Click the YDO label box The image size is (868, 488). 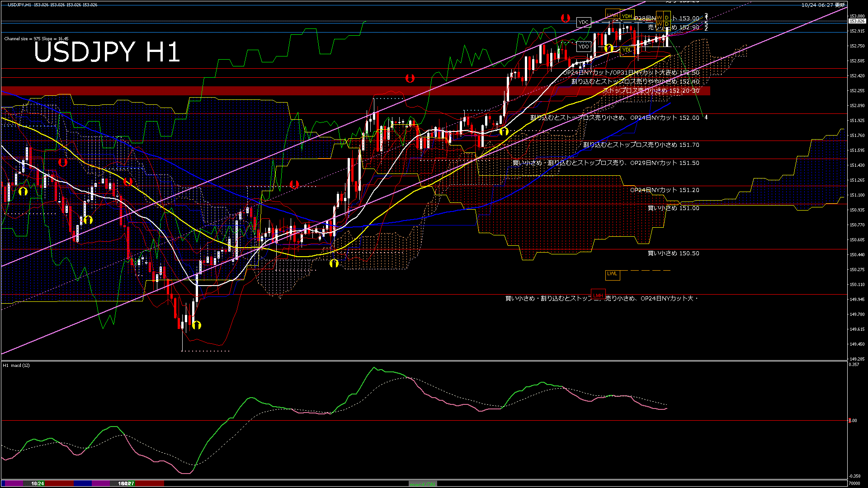pos(584,47)
